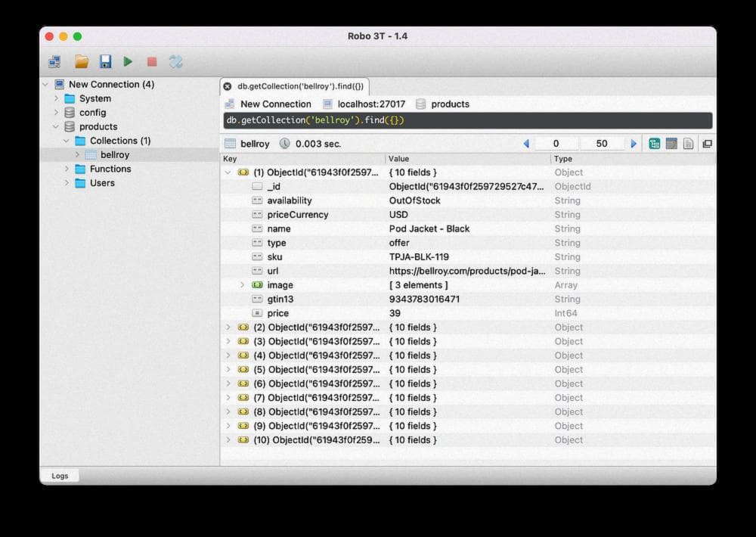Select the products database item
This screenshot has width=756, height=537.
tap(98, 126)
